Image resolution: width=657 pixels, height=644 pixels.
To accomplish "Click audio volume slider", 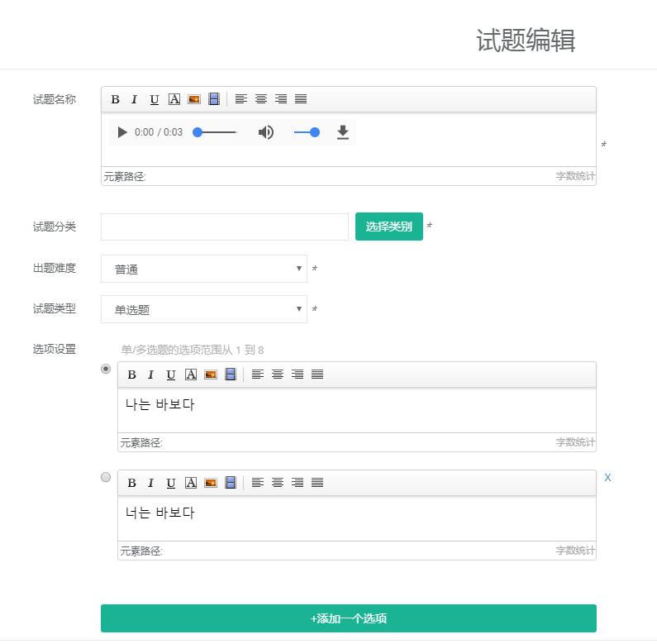I will 307,132.
